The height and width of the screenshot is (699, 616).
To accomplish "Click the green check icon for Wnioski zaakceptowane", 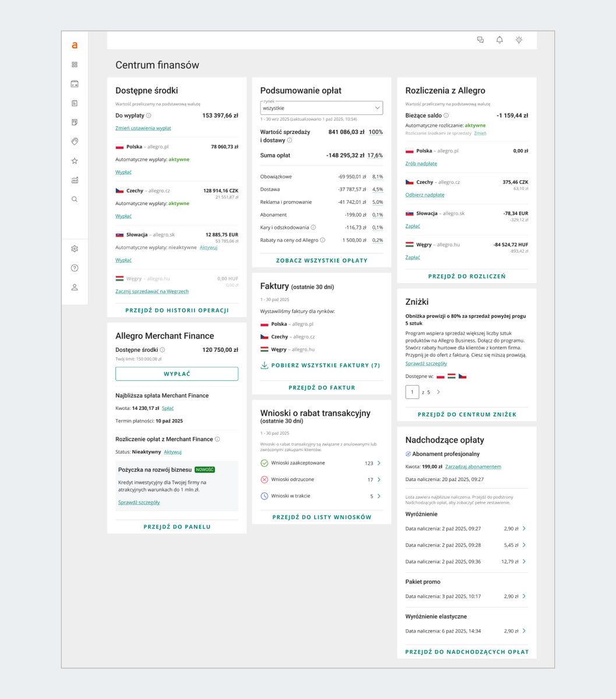I will click(264, 463).
